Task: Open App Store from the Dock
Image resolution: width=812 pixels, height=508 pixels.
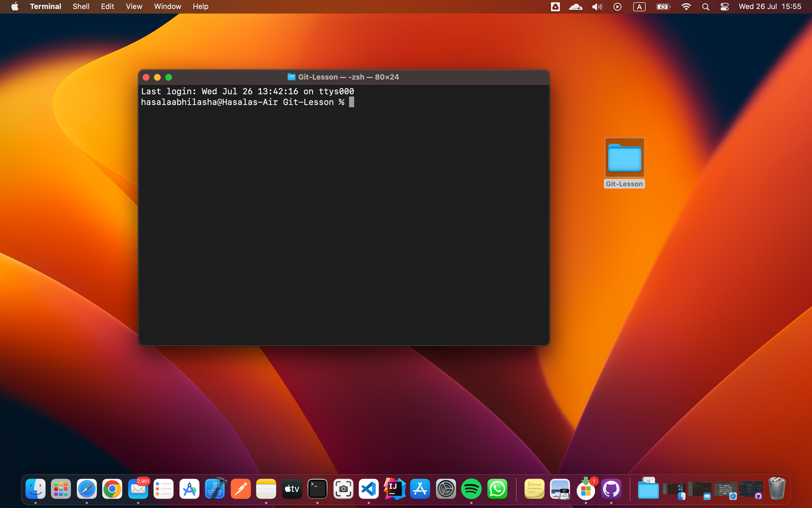Action: click(420, 489)
